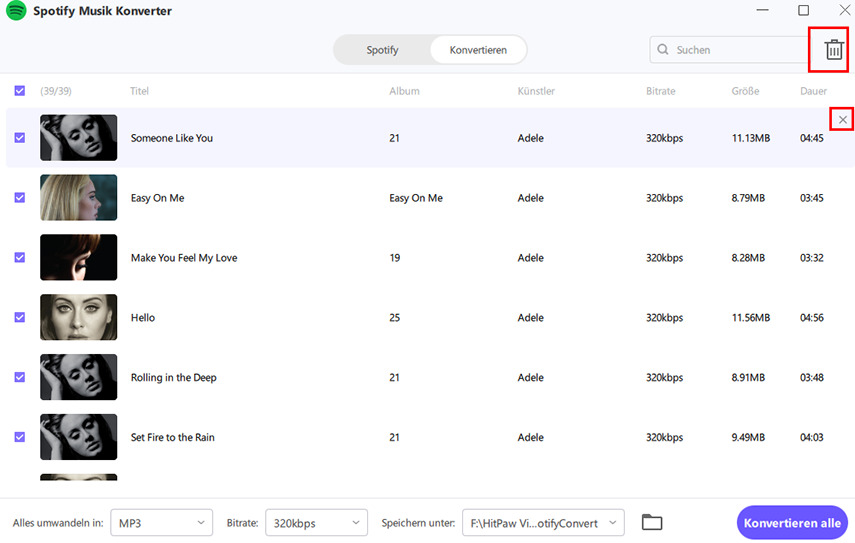855x543 pixels.
Task: Click the (39/39) track counter
Action: (56, 91)
